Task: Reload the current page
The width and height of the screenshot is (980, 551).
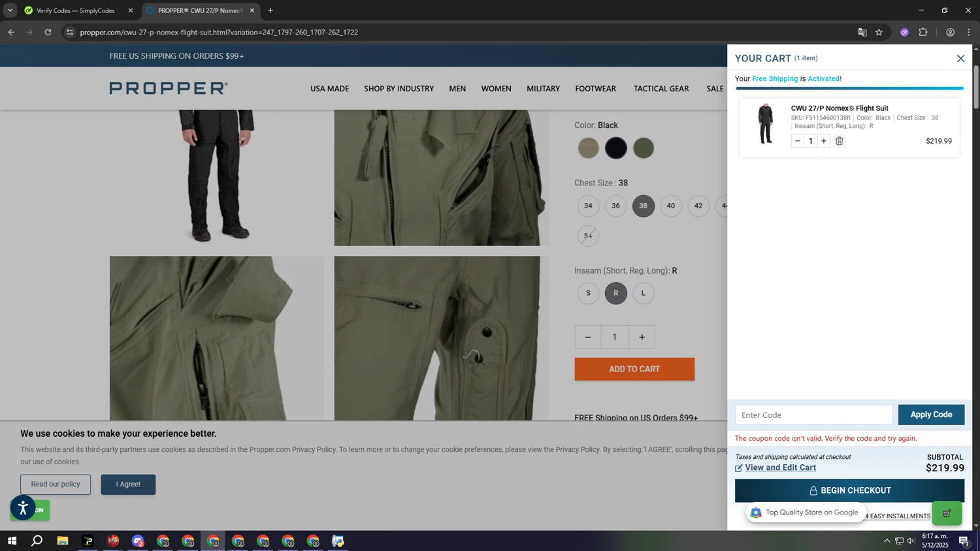Action: point(48,32)
